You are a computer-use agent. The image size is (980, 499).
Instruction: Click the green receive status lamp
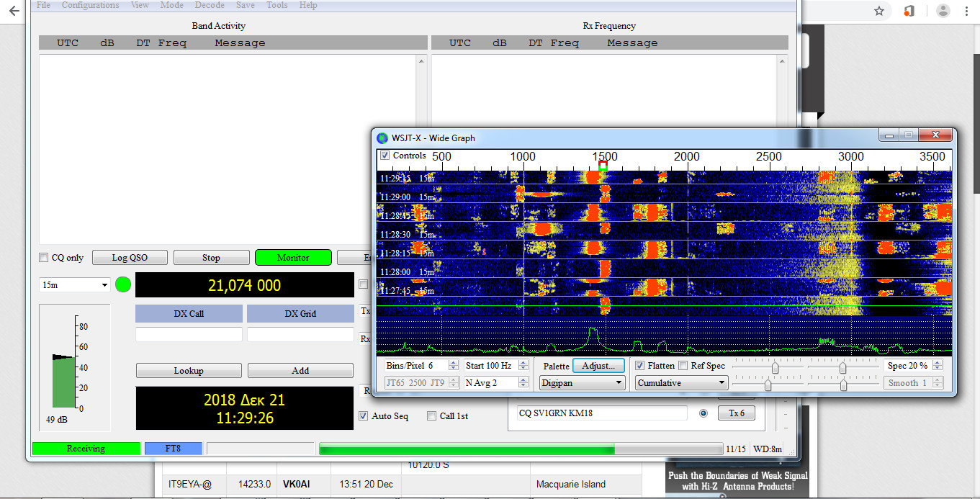(x=122, y=284)
